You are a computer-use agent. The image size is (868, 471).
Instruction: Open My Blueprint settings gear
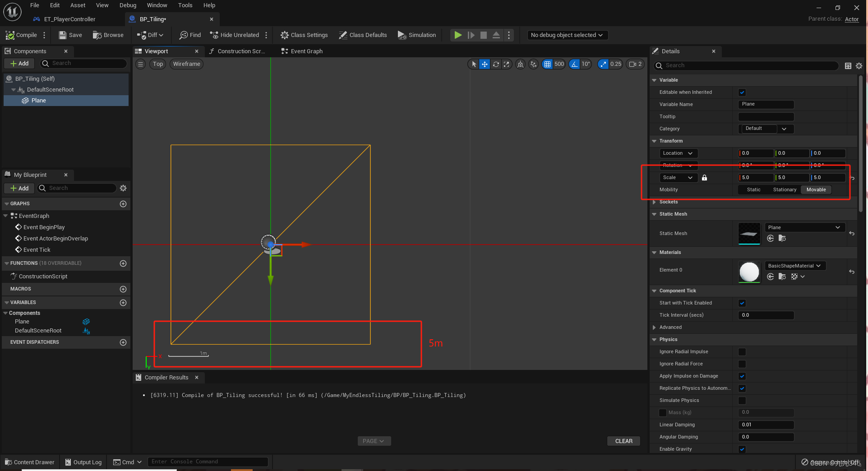[123, 188]
